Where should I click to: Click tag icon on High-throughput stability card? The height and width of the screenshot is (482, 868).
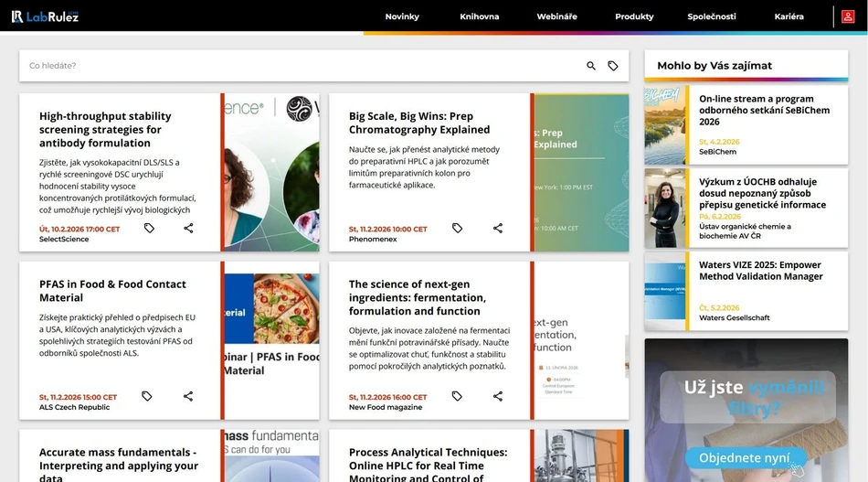pos(149,228)
